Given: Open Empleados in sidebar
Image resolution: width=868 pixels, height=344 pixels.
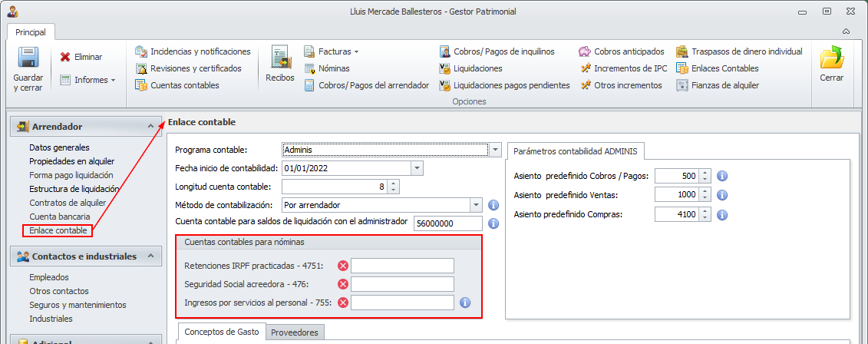Looking at the screenshot, I should tap(49, 277).
